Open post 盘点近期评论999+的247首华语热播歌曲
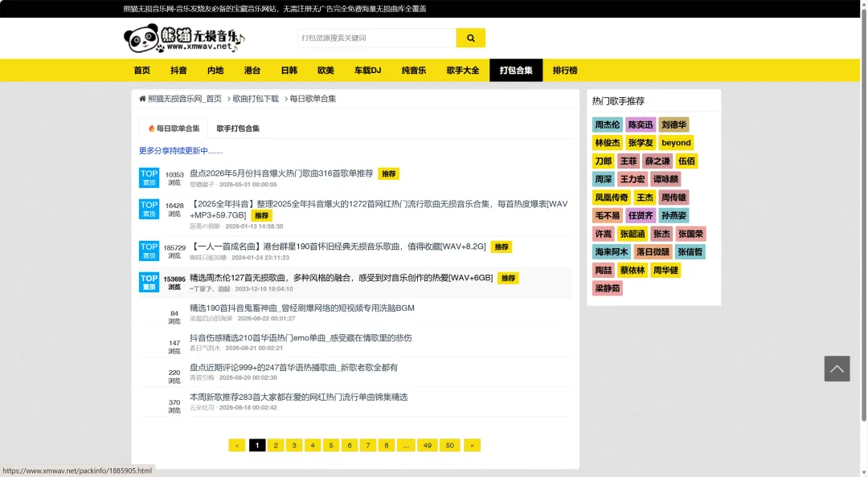The width and height of the screenshot is (868, 477). click(293, 368)
